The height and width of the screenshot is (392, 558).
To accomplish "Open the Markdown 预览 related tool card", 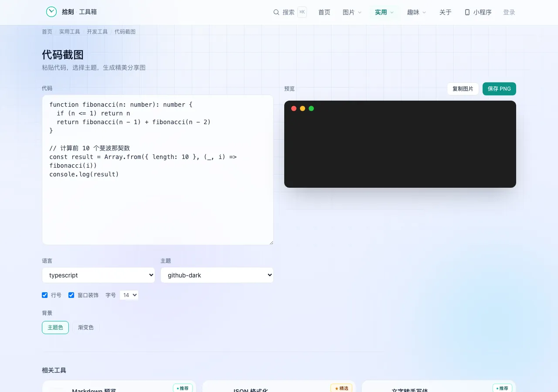I will [119, 386].
